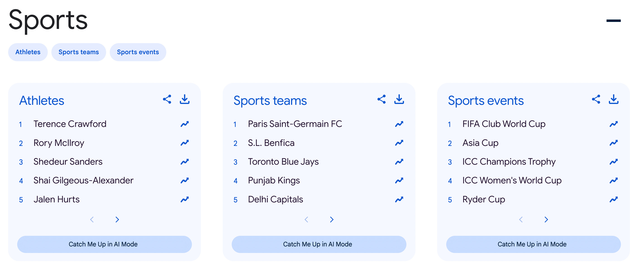The image size is (644, 276).
Task: Select the Athletes filter chip
Action: click(x=28, y=52)
